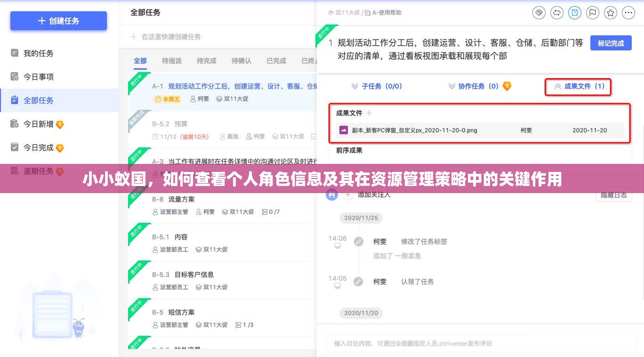Open the three-dots more menu
Screen dimensions: 644x357
[628, 13]
